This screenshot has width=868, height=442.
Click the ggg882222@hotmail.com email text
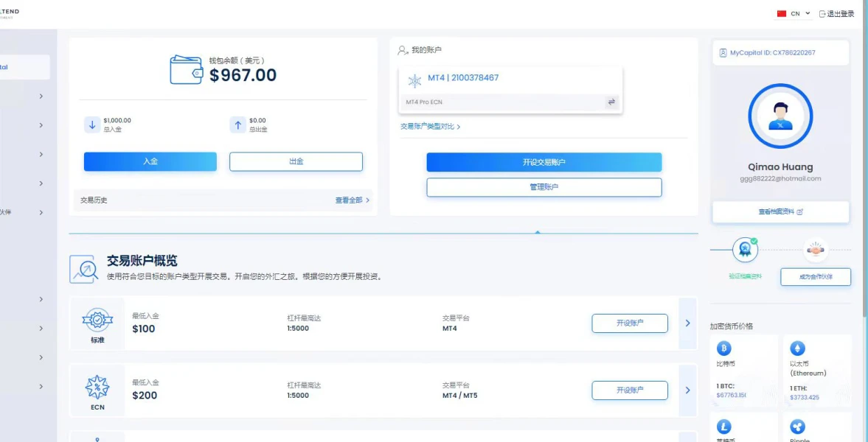(780, 179)
